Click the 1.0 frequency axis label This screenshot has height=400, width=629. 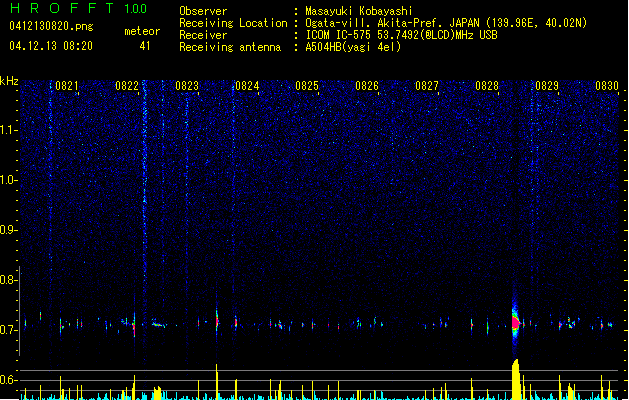[x=9, y=180]
